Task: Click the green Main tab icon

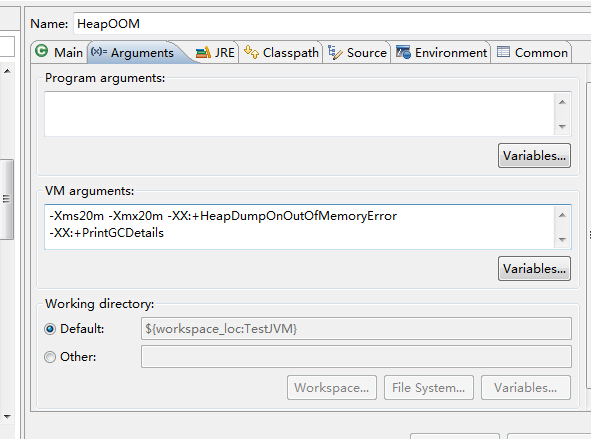Action: point(41,51)
